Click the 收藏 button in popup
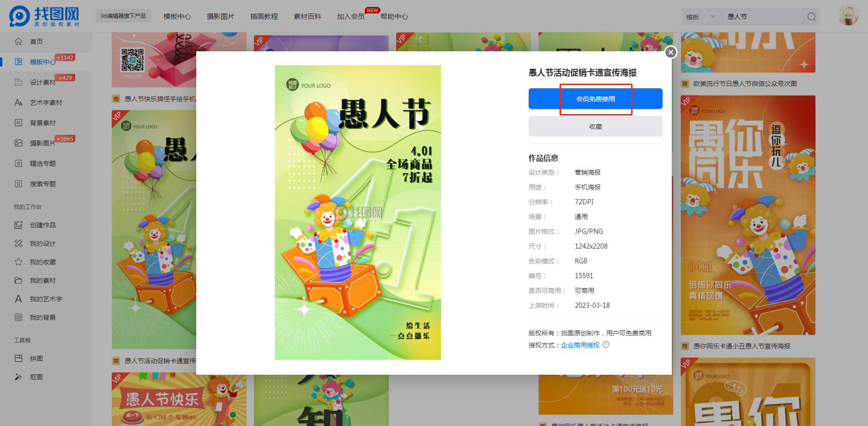The width and height of the screenshot is (868, 426). pyautogui.click(x=595, y=127)
